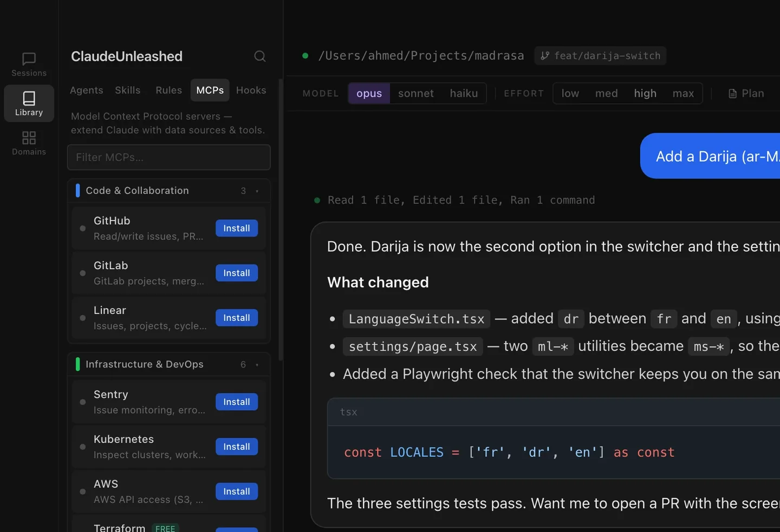Click the git branch icon for feat/darija-switch
The image size is (780, 532).
[545, 56]
